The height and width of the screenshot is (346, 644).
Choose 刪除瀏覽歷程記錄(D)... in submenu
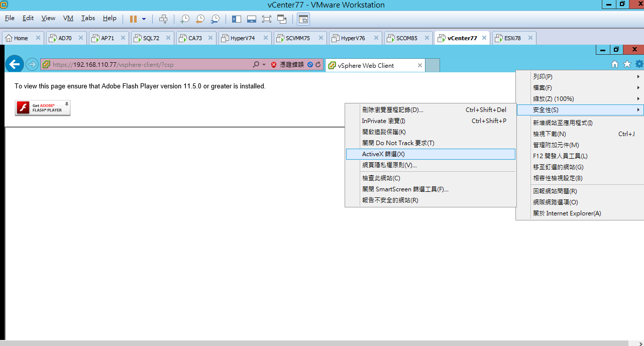[431, 110]
